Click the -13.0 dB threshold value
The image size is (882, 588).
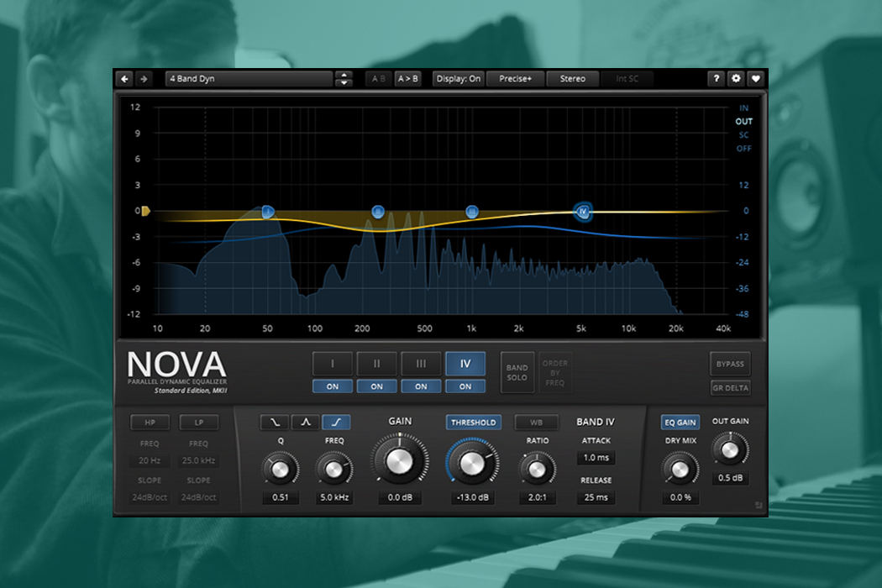point(472,497)
